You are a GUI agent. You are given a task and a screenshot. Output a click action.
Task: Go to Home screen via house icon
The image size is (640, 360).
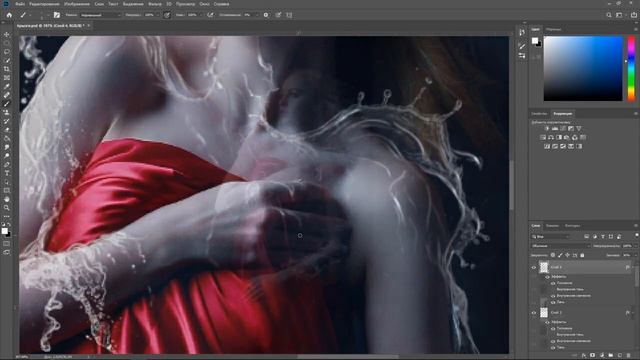point(9,15)
